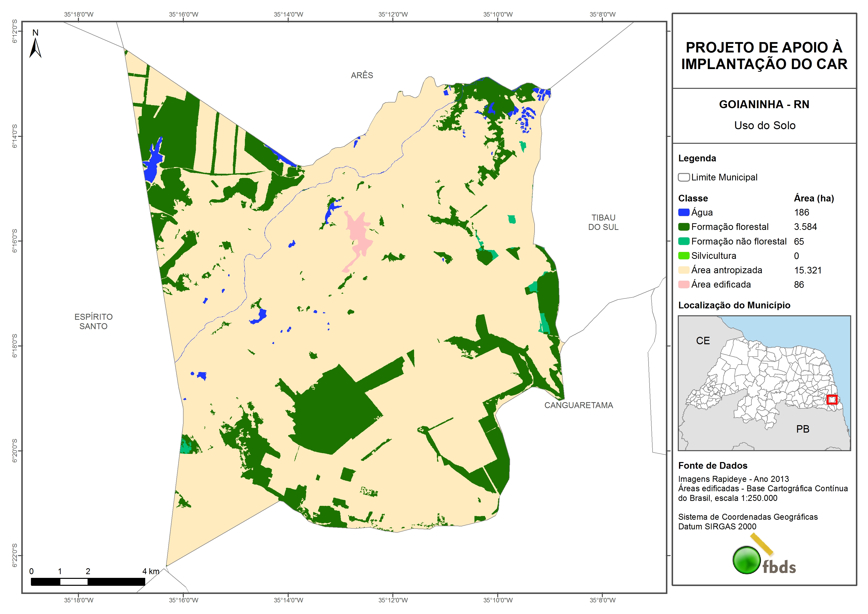
Task: Click the top '35°12'0"W' longitude label
Action: pyautogui.click(x=393, y=14)
